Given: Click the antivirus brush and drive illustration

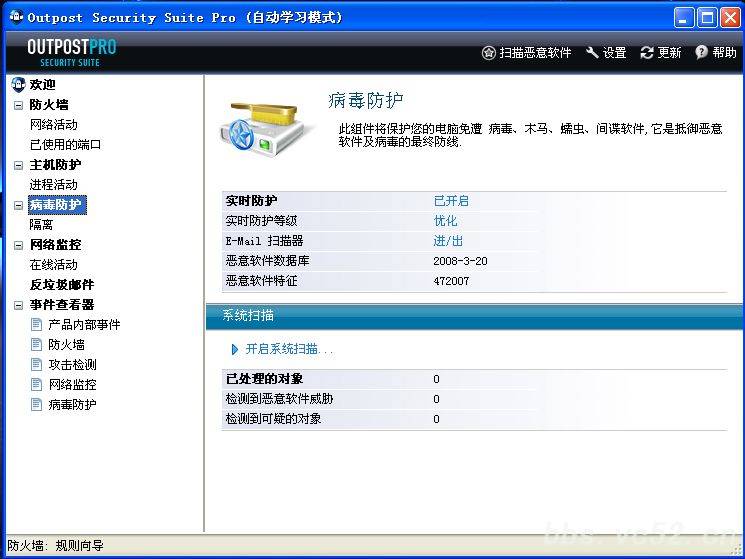Looking at the screenshot, I should tap(264, 128).
